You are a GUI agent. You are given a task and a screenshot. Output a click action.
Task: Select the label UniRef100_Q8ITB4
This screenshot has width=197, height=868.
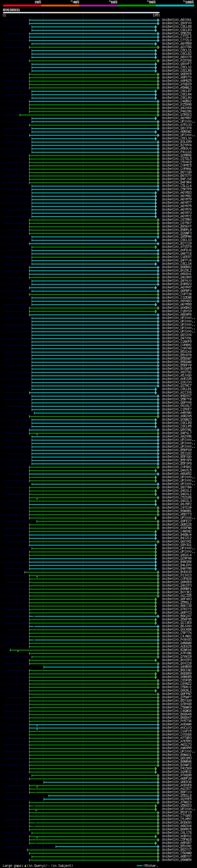(x=176, y=487)
